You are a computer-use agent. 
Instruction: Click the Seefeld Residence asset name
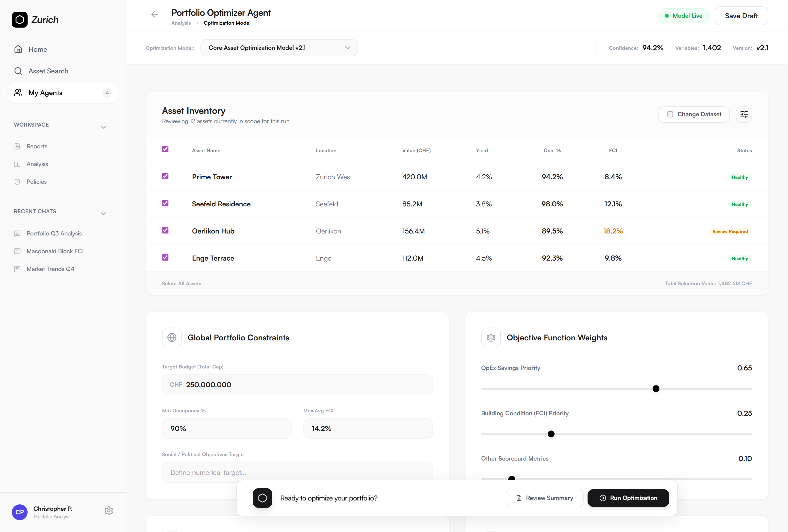point(221,204)
